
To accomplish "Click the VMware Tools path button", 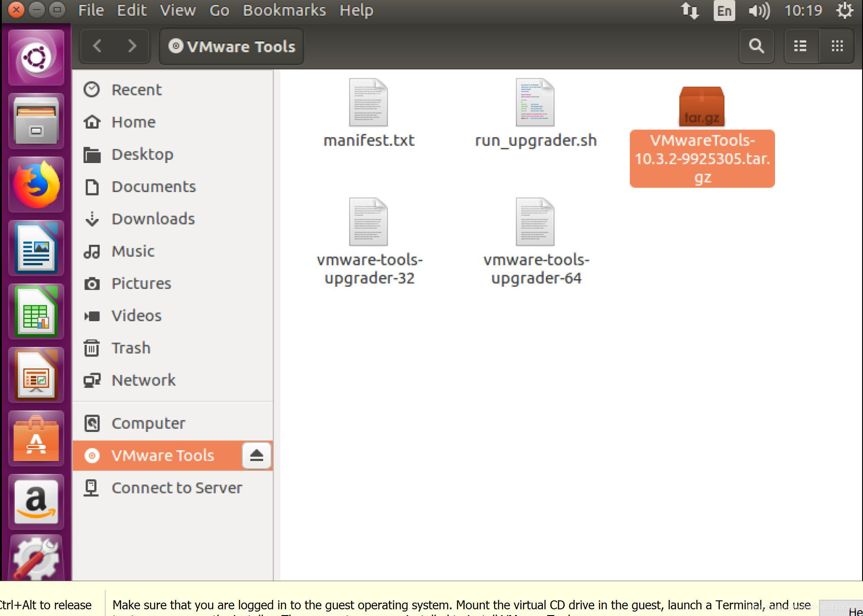I will [232, 46].
